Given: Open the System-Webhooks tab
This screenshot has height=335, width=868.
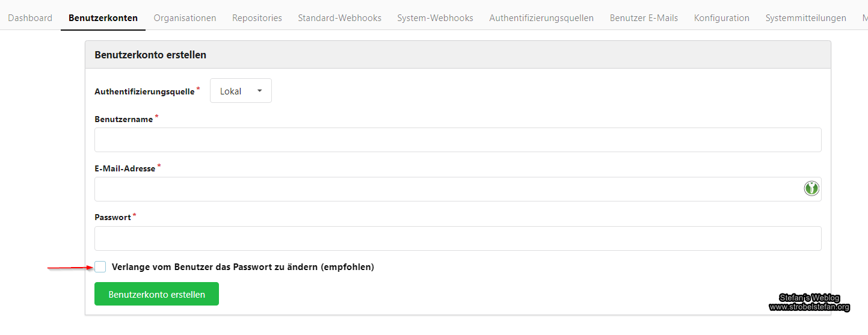Looking at the screenshot, I should coord(435,18).
